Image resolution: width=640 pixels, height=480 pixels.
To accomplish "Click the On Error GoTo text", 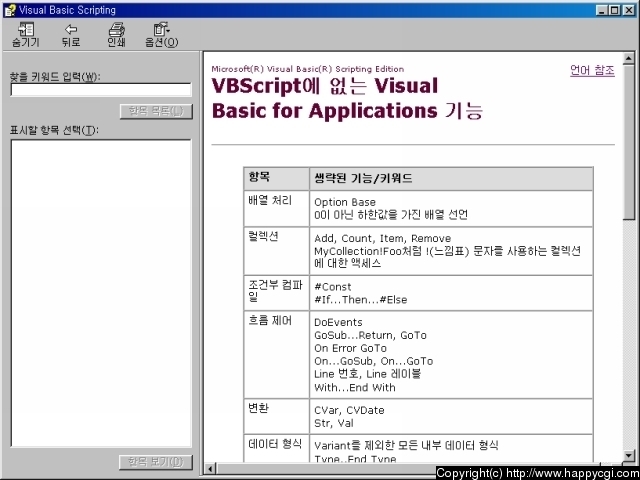I will coord(350,348).
